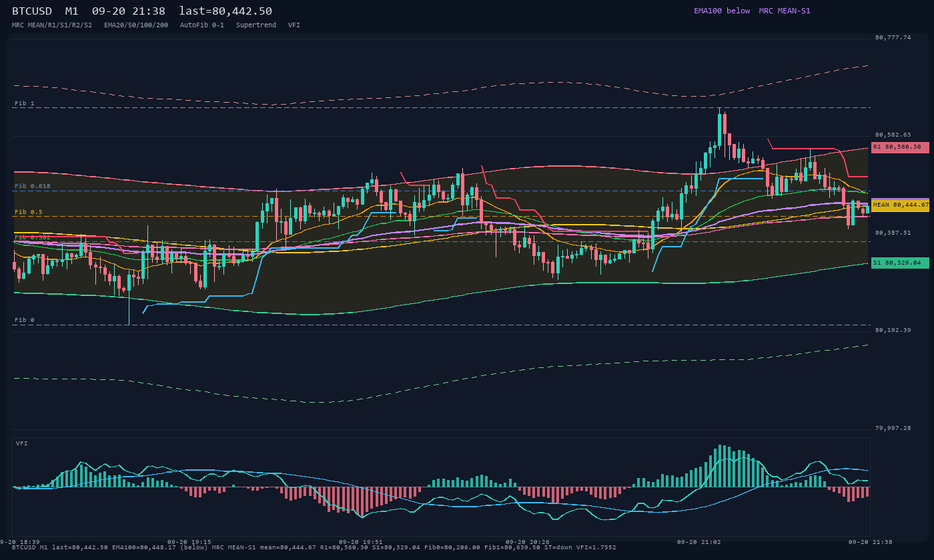Image resolution: width=934 pixels, height=560 pixels.
Task: Click the bottom status summary line
Action: (314, 547)
